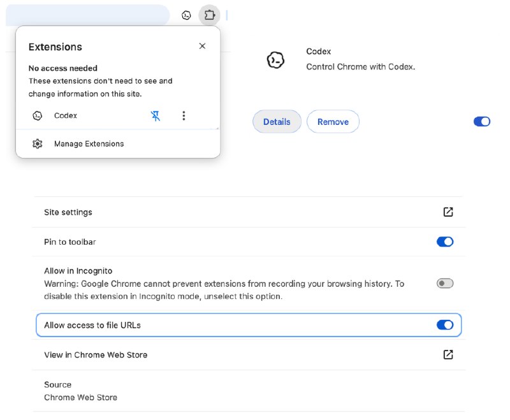
Task: Close the Extensions popup
Action: point(202,46)
